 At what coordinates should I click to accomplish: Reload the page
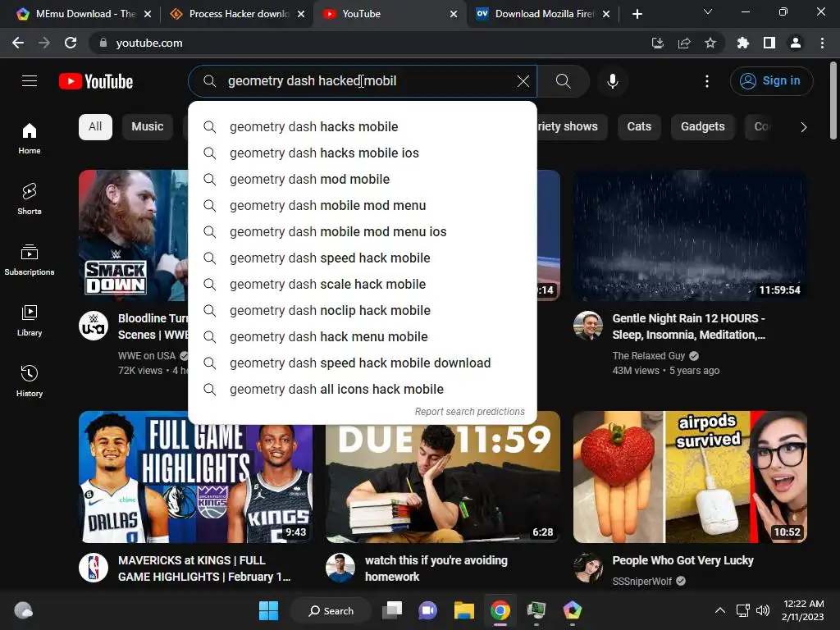[x=71, y=43]
